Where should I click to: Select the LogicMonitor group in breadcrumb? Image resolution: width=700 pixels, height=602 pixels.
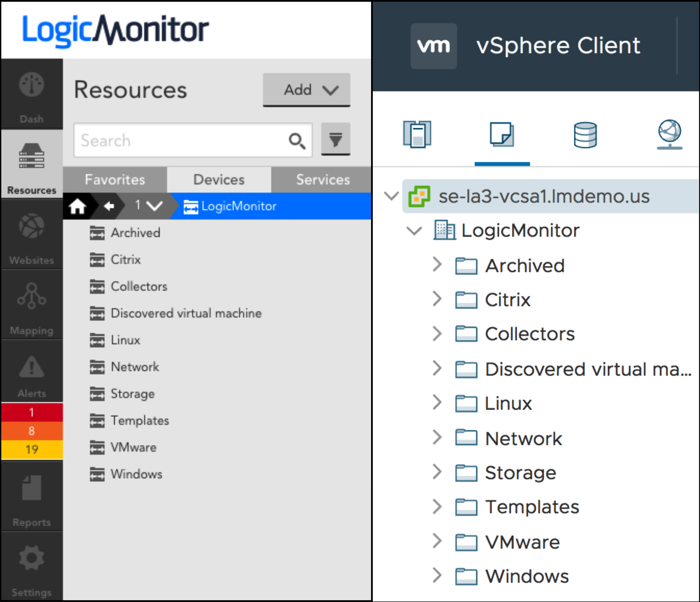pos(230,206)
